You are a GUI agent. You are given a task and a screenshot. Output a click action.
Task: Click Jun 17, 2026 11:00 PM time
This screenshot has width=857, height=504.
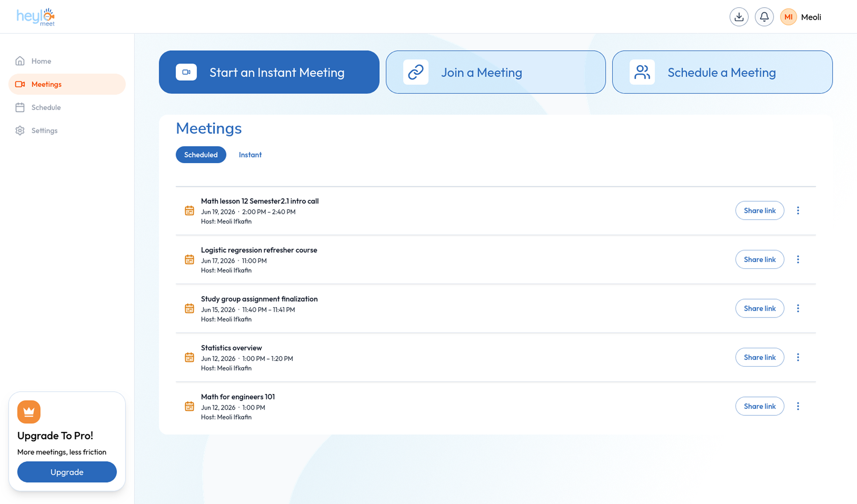coord(234,261)
